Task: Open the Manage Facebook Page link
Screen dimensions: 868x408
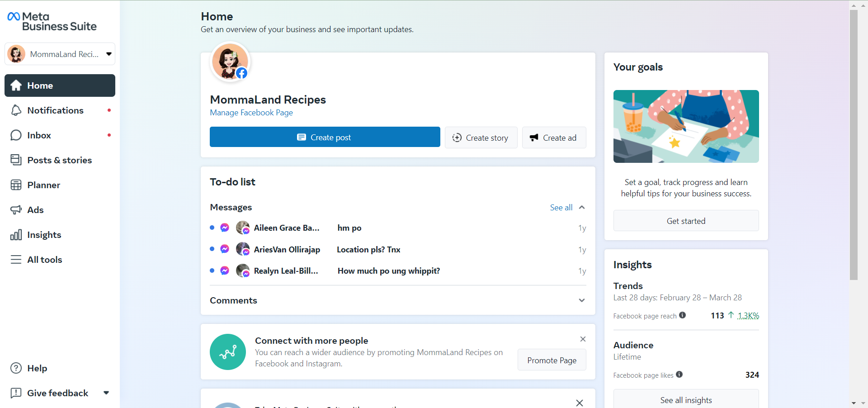Action: [x=251, y=113]
